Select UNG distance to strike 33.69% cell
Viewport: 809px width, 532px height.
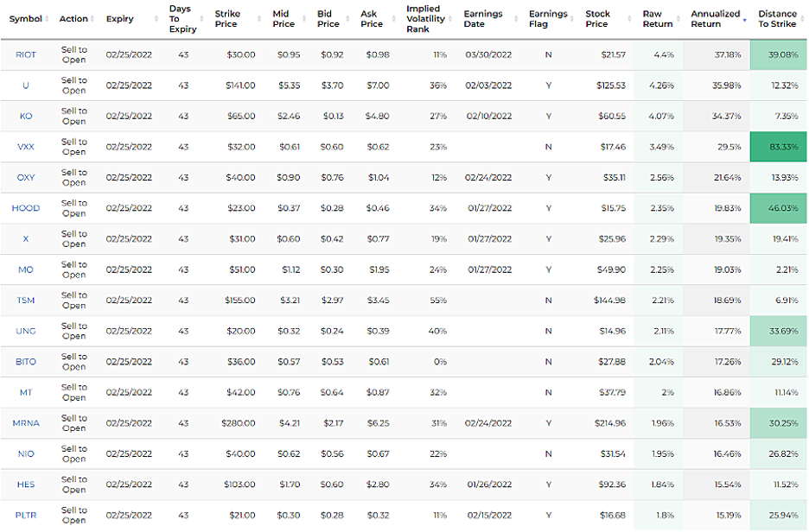[x=778, y=331]
